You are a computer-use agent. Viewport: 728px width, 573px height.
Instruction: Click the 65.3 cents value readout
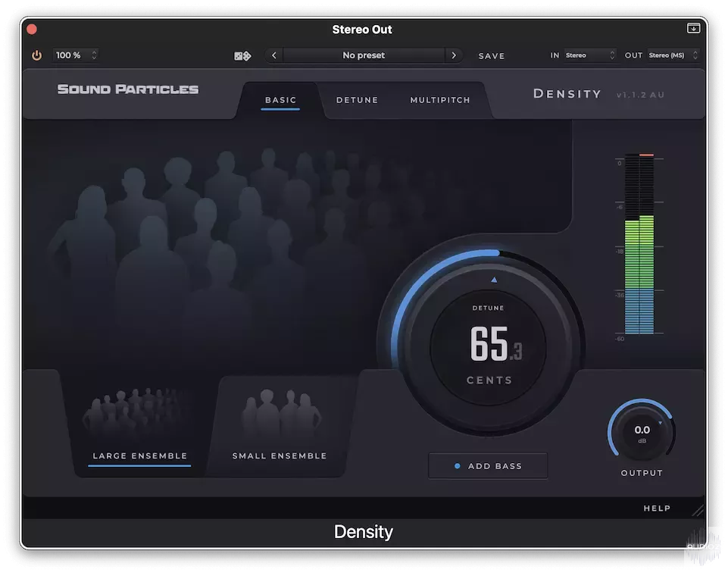(496, 344)
